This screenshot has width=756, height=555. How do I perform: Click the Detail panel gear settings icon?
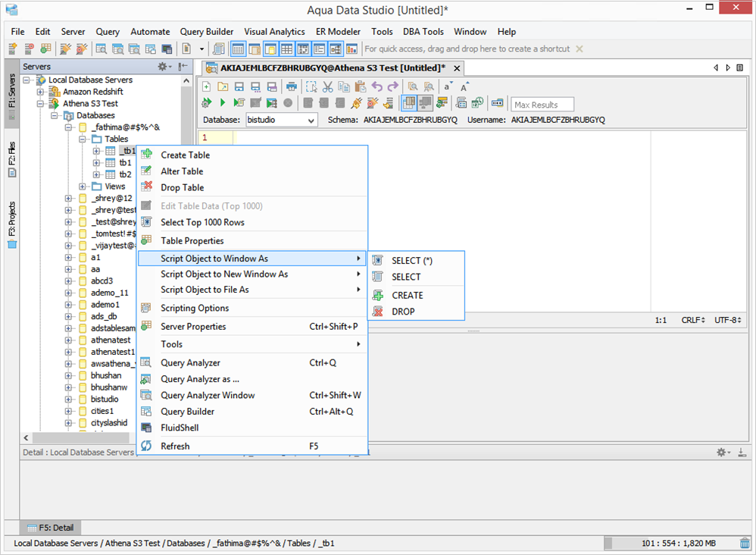(723, 452)
